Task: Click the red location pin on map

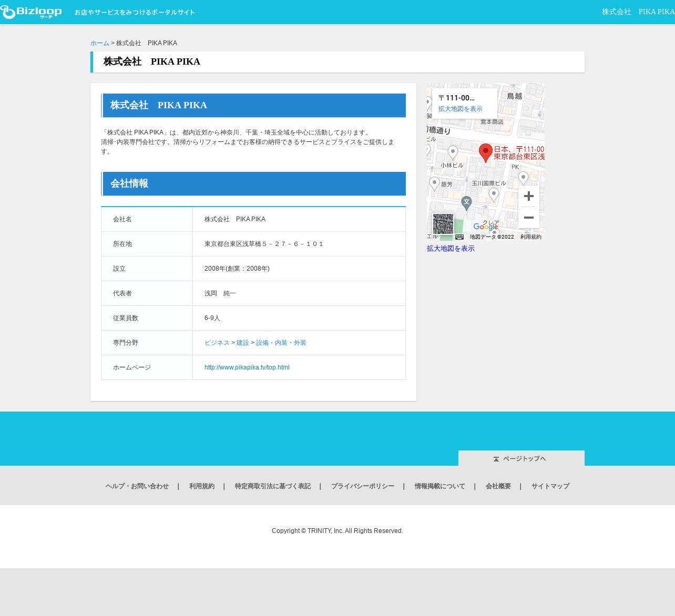Action: tap(486, 153)
